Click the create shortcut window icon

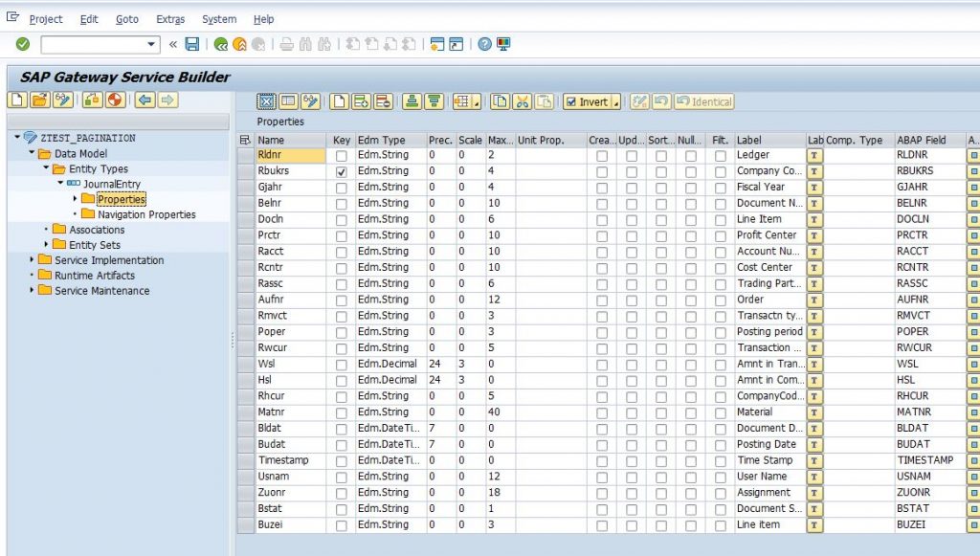coord(457,44)
